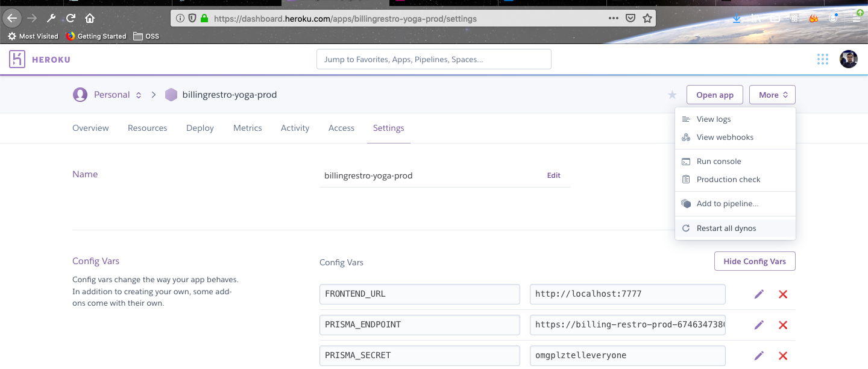This screenshot has height=369, width=868.
Task: Choose Production check menu item
Action: click(735, 180)
